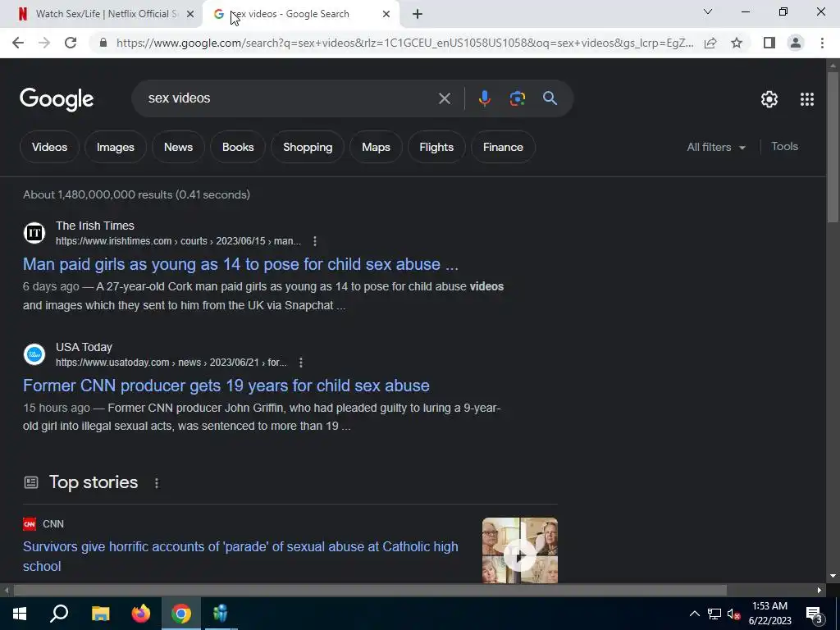Open File Explorer from the taskbar

tap(100, 614)
